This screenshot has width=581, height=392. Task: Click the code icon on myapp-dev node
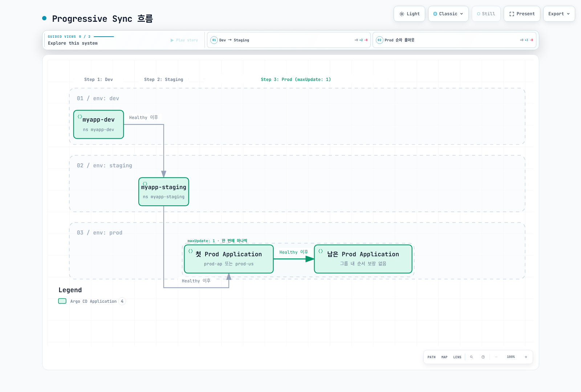(80, 117)
